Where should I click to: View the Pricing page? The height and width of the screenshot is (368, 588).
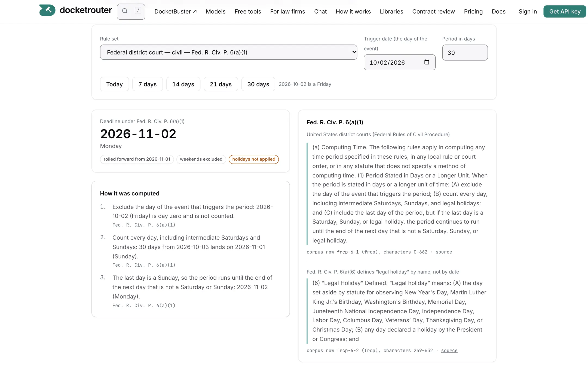click(x=473, y=11)
